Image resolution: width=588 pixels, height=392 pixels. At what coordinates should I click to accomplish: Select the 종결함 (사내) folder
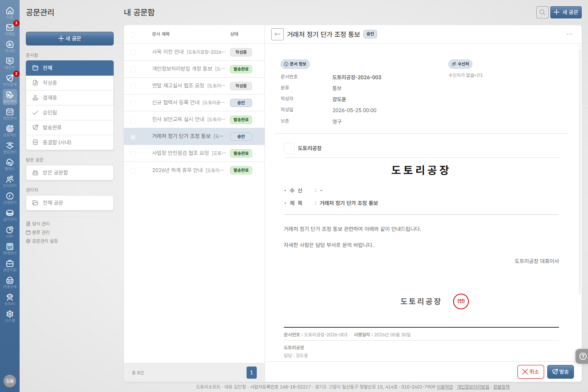(x=70, y=142)
